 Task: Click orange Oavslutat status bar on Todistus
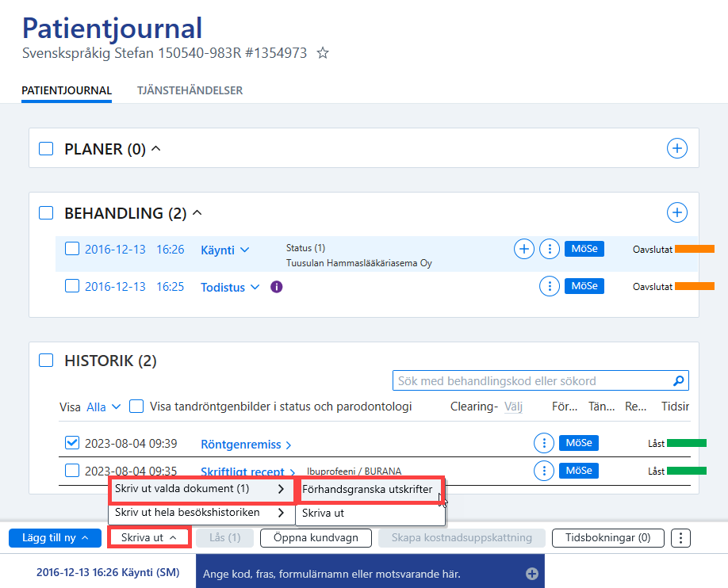695,286
